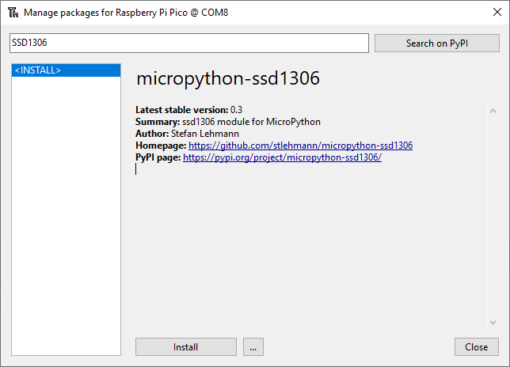Click the micropython-ssd1306 heading title
The image size is (510, 367).
click(228, 78)
